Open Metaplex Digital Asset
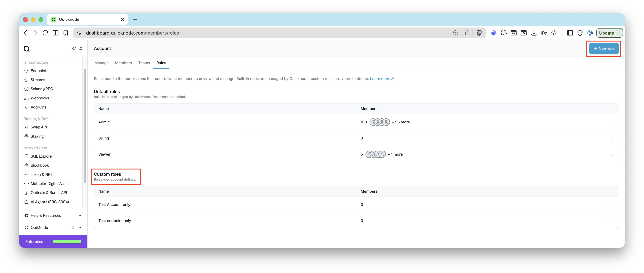The image size is (644, 273). 47,184
